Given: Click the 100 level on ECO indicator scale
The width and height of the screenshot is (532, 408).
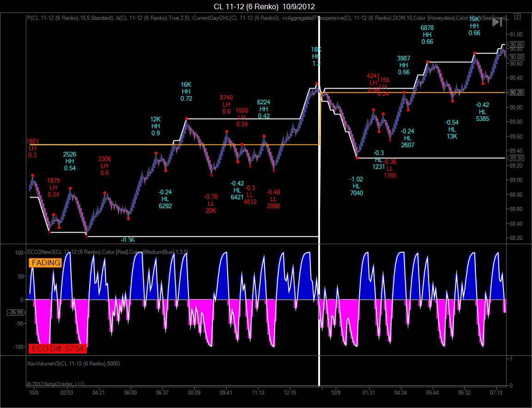Looking at the screenshot, I should click(x=19, y=253).
